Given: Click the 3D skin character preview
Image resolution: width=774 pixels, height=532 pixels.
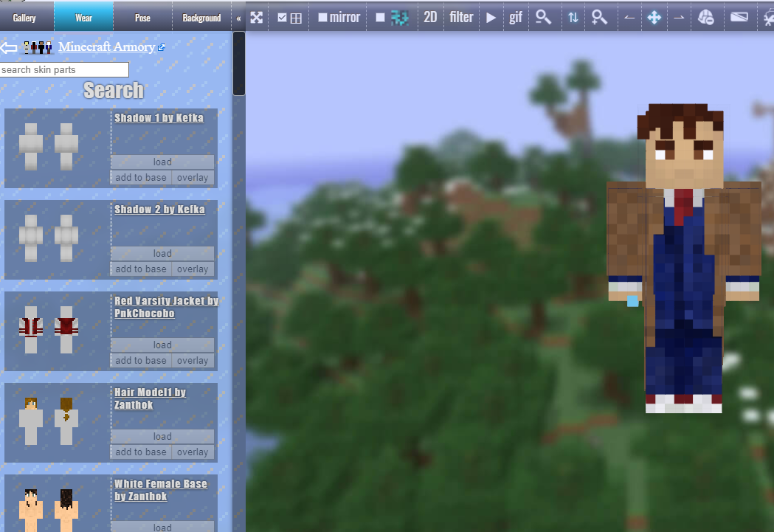Looking at the screenshot, I should 684,258.
